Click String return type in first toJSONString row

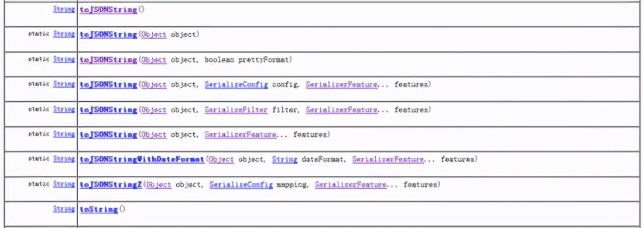(64, 9)
